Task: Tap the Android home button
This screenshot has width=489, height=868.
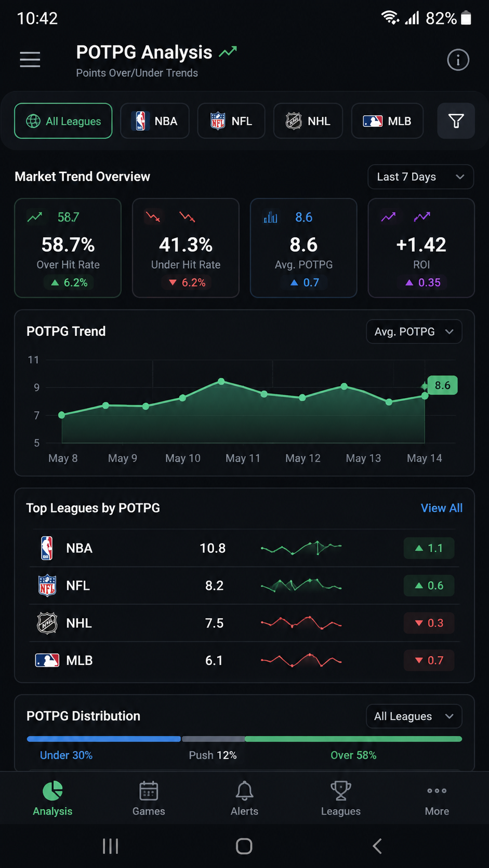Action: coord(244,846)
